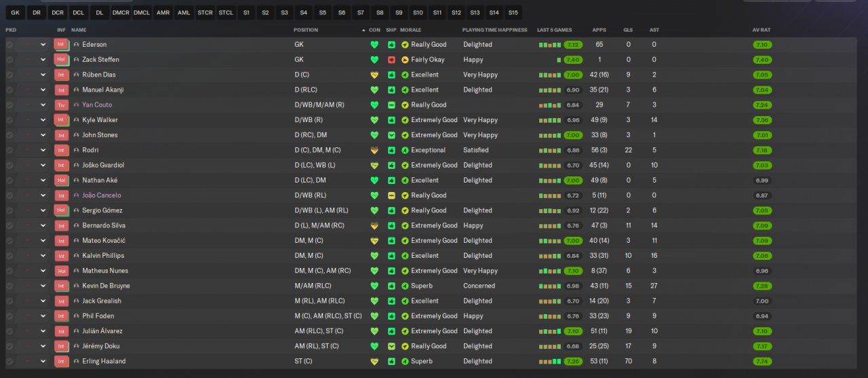
Task: Click Nathan Aké's Hol status badge
Action: point(62,181)
